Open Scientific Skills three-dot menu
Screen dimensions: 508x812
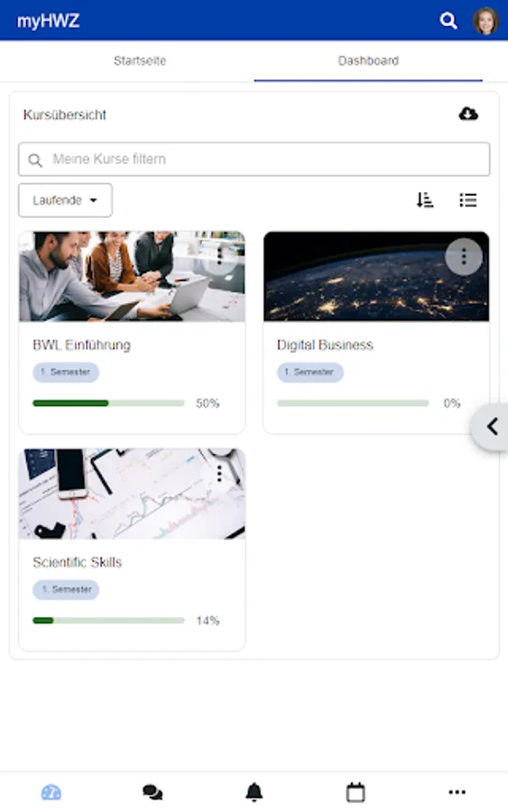coord(219,474)
